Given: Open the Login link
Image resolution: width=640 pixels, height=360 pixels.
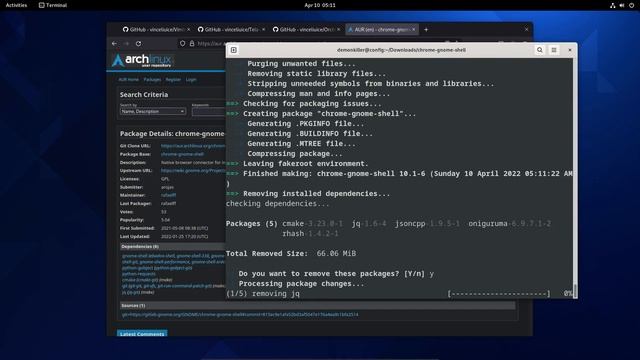Looking at the screenshot, I should (x=191, y=80).
